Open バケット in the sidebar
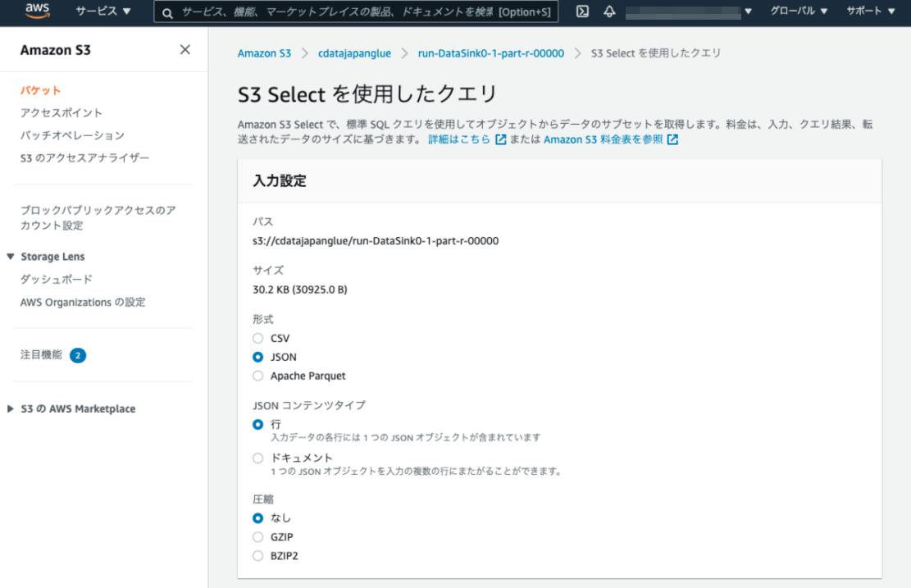Screen dimensions: 911x588 (x=41, y=90)
